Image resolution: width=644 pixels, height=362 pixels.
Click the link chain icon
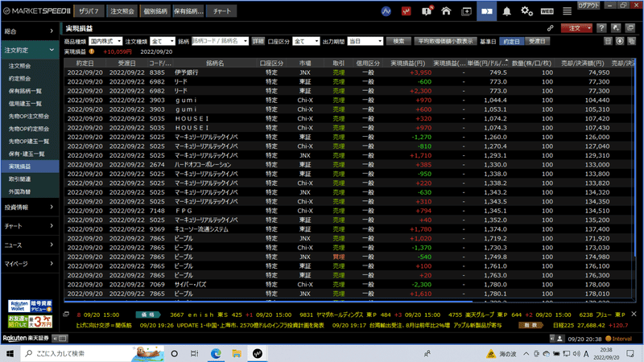click(550, 28)
